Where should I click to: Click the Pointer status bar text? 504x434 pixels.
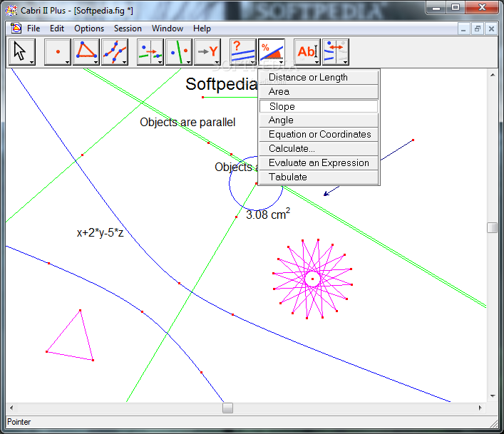19,422
